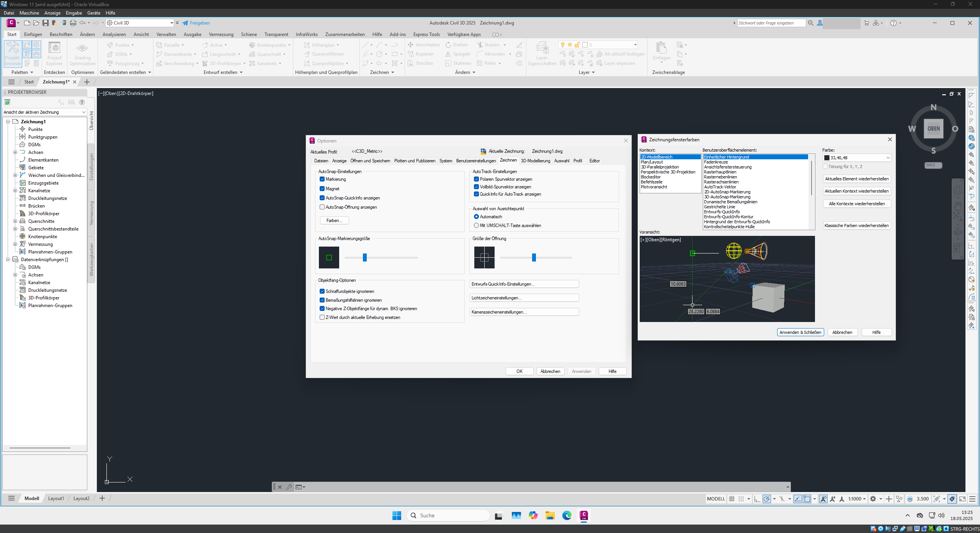Open the Project Explorer tool
The height and width of the screenshot is (533, 980).
pyautogui.click(x=54, y=54)
